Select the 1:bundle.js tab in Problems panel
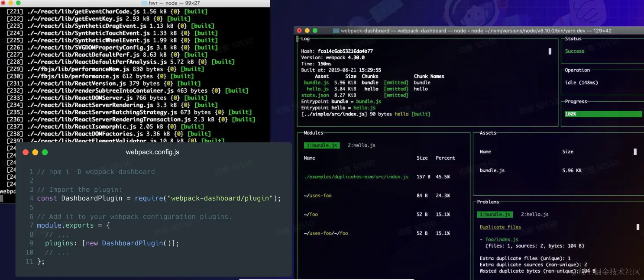644x280 pixels. click(x=495, y=214)
